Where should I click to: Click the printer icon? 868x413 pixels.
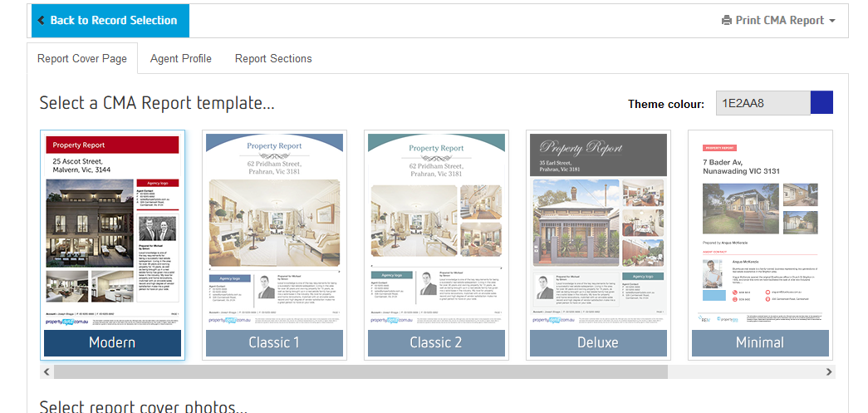click(x=727, y=21)
